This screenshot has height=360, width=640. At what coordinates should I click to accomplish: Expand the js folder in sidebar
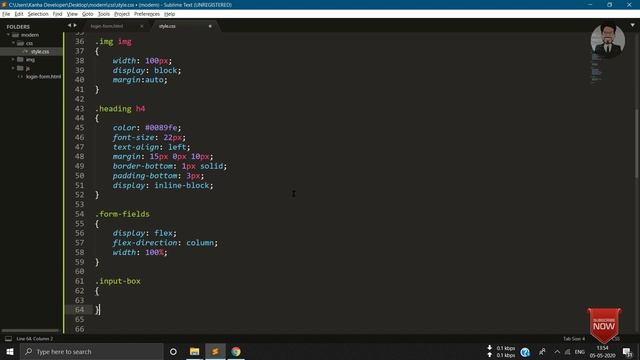(13, 68)
